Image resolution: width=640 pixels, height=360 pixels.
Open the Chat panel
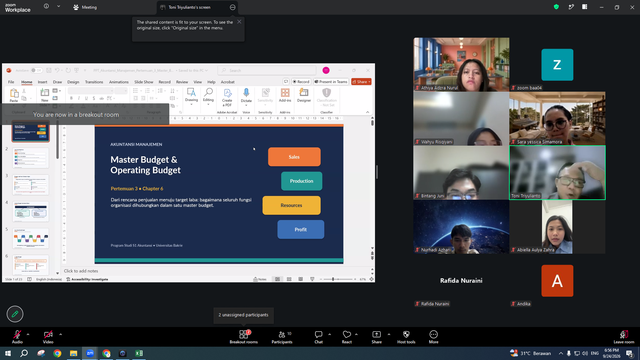point(318,337)
